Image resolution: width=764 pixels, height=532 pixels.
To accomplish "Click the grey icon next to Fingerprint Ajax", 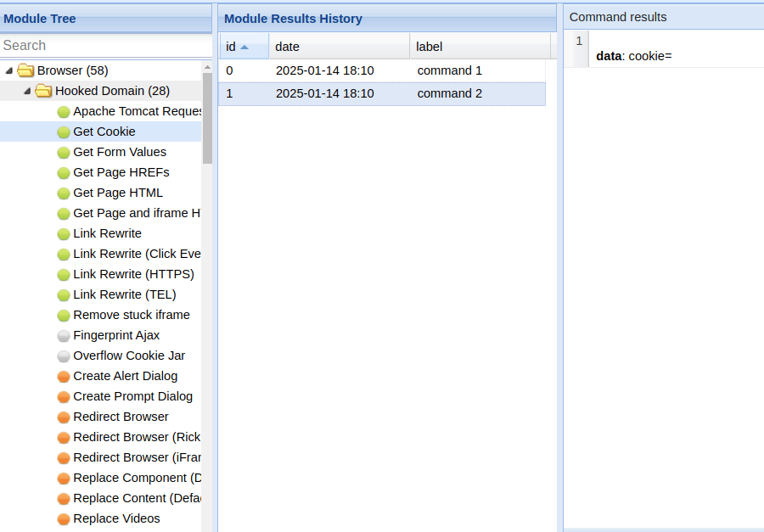I will [64, 335].
